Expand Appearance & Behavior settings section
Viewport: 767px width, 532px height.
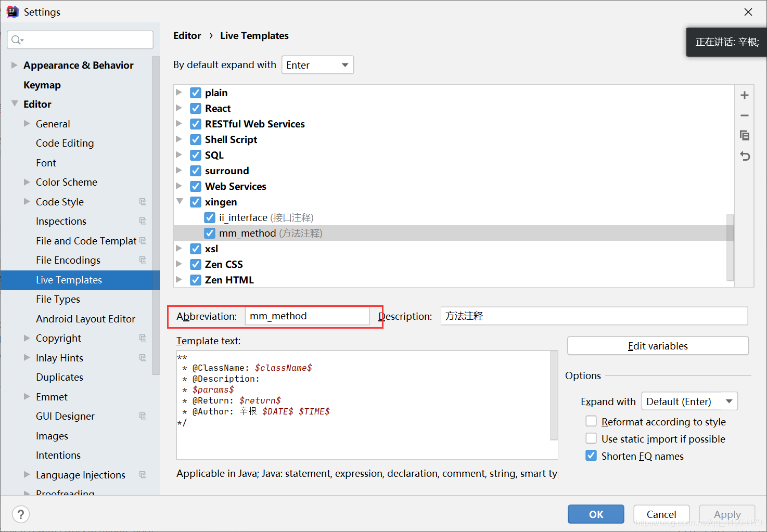15,65
